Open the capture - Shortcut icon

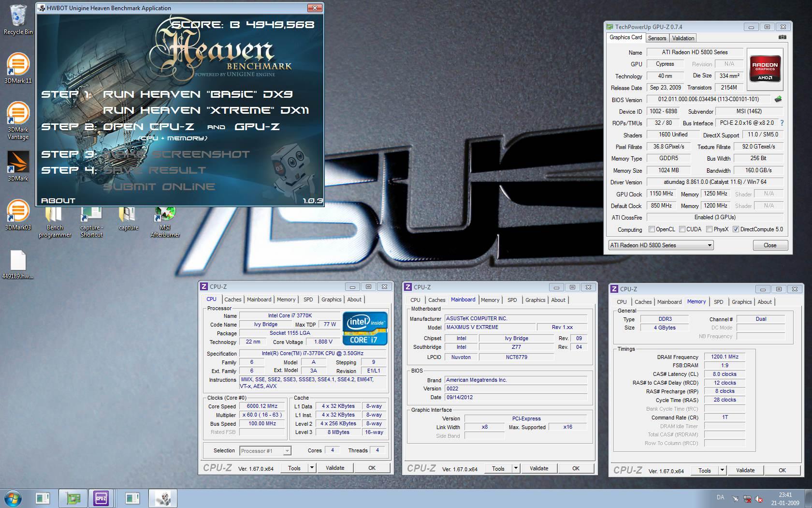91,222
